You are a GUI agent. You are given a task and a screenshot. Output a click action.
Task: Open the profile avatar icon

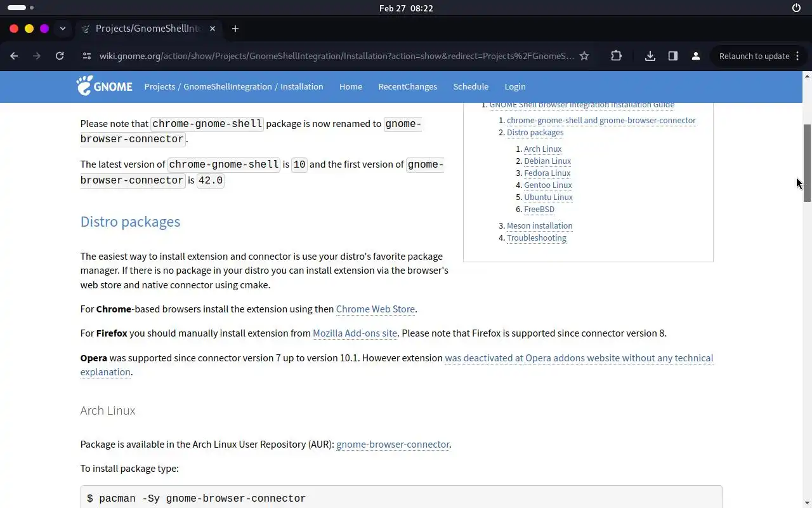click(696, 56)
